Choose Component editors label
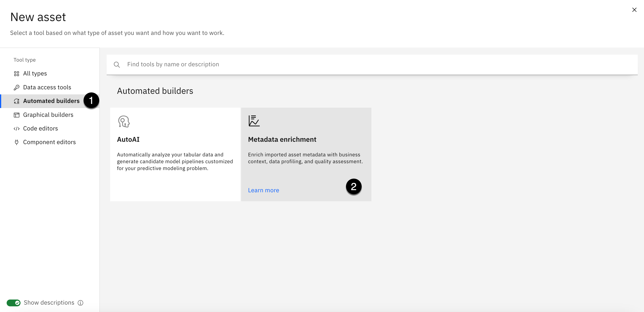Screen dimensions: 644x312 point(49,142)
